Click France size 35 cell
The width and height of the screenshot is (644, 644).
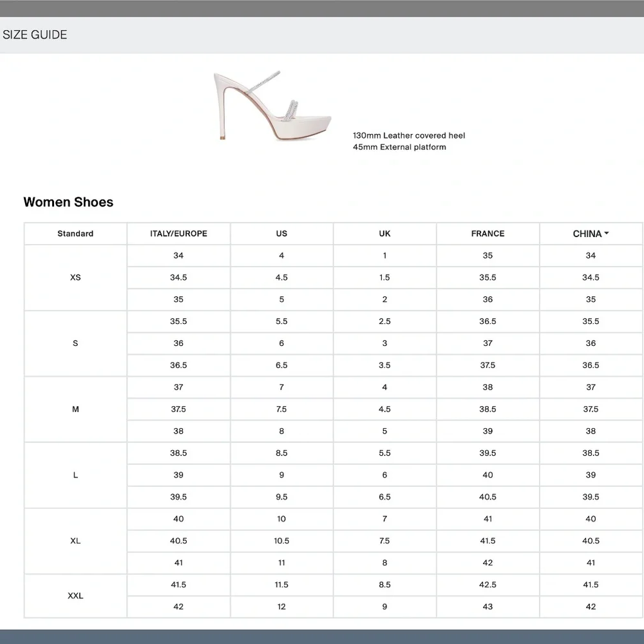click(488, 256)
